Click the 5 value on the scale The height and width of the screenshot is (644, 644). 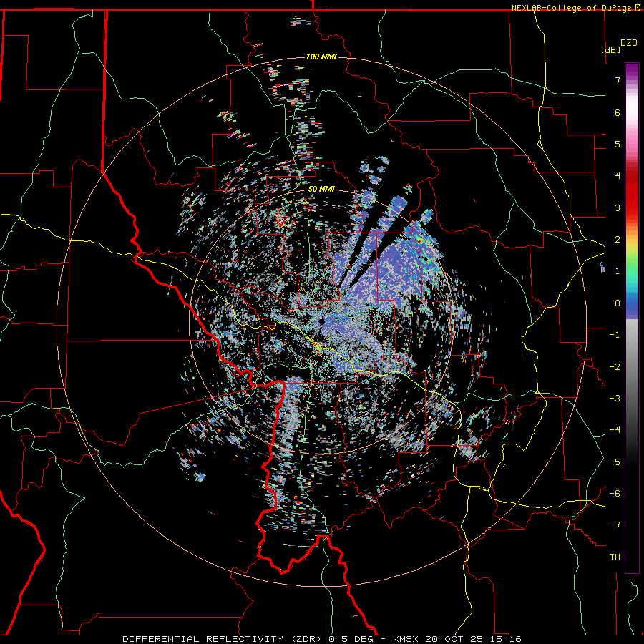[x=618, y=144]
